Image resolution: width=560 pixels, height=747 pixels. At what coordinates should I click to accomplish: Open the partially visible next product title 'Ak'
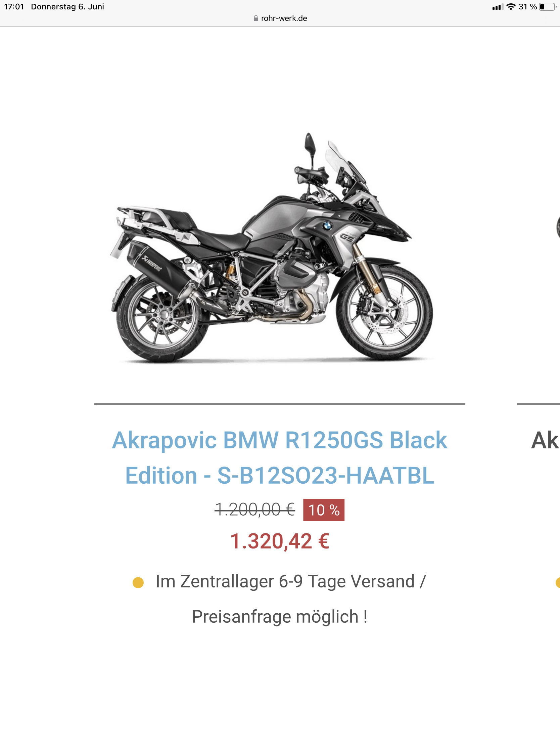pyautogui.click(x=545, y=440)
